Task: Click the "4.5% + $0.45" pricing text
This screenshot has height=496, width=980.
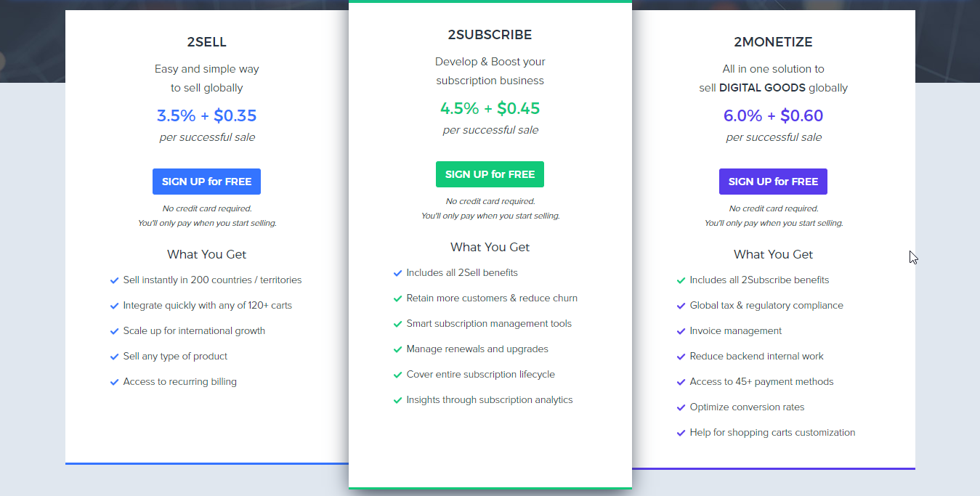Action: click(490, 107)
